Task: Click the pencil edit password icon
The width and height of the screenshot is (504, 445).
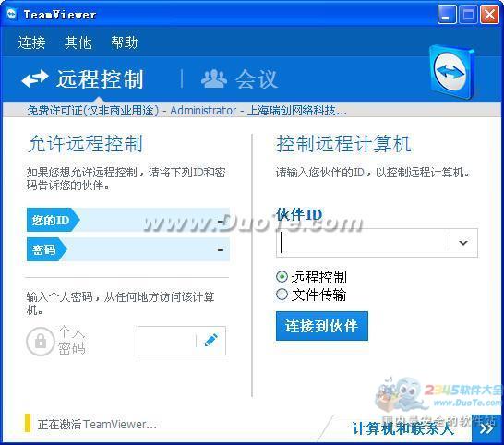Action: click(x=211, y=340)
